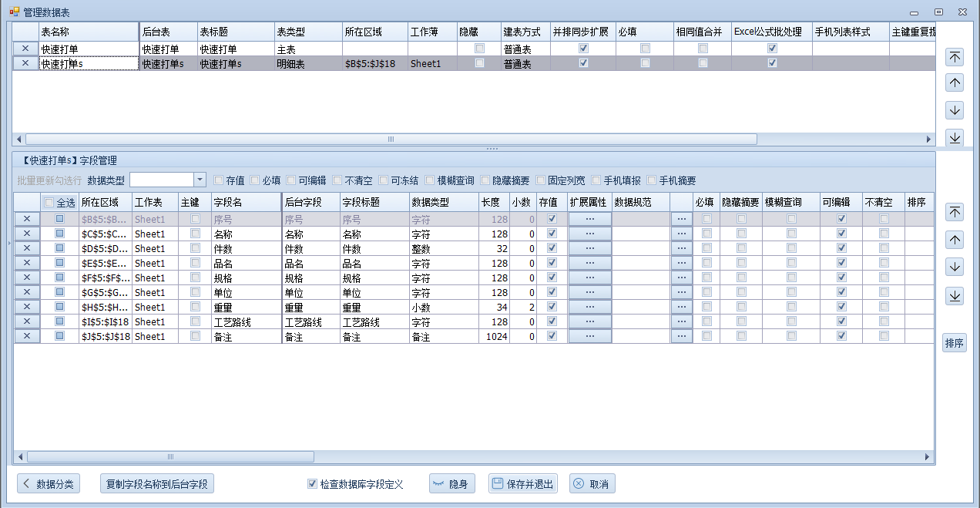Click the field table horizontal scrollbar
Image resolution: width=980 pixels, height=508 pixels.
pos(169,456)
